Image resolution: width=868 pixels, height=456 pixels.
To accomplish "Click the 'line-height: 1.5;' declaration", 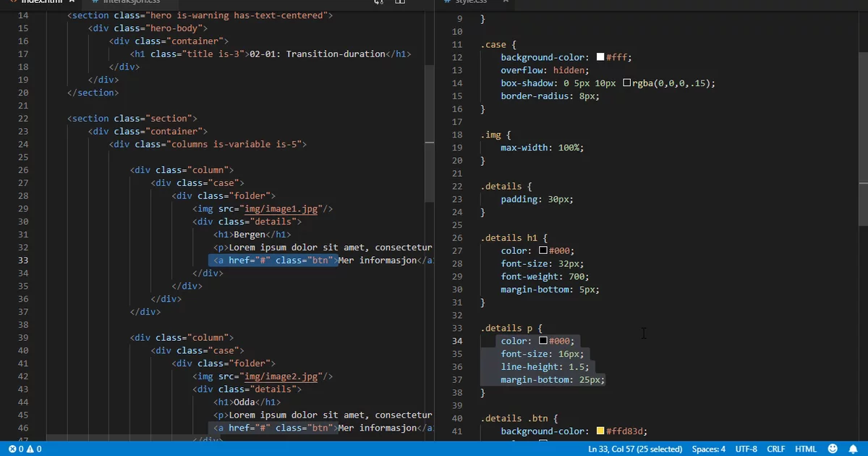I will [545, 367].
